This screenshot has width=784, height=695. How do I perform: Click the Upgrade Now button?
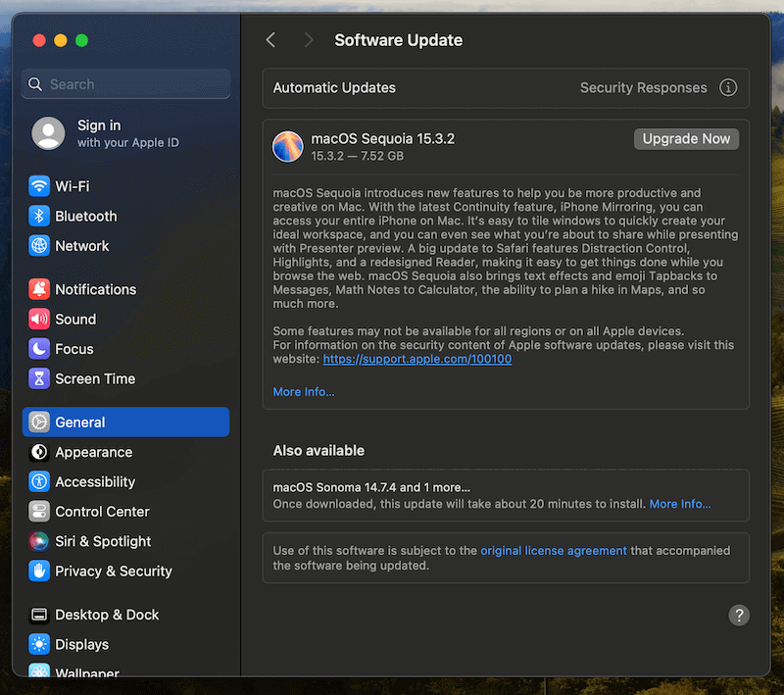pyautogui.click(x=686, y=138)
